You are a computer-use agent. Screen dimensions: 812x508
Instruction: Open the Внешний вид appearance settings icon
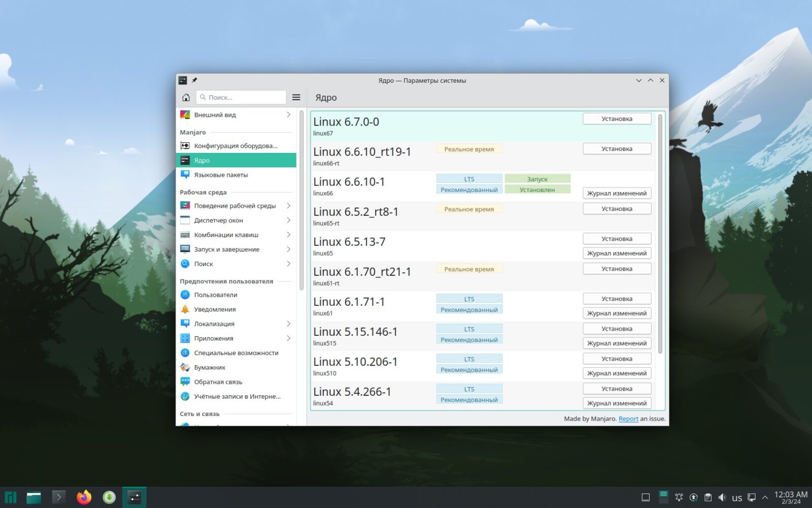[186, 115]
